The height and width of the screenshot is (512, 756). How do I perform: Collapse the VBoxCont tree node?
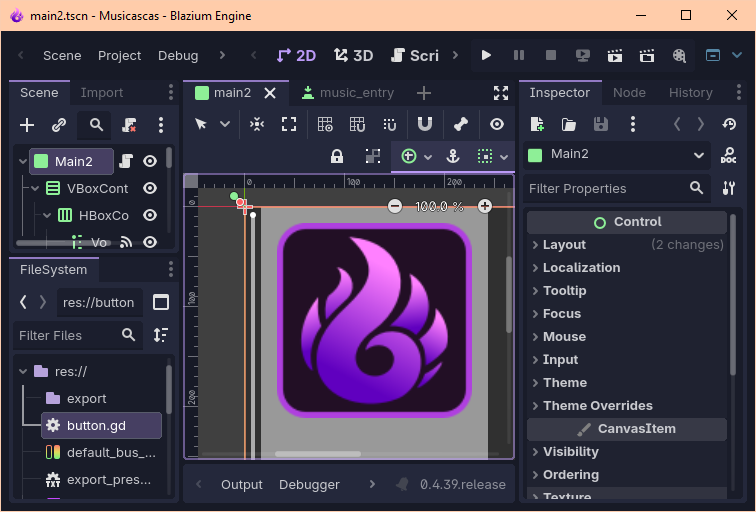pyautogui.click(x=35, y=188)
